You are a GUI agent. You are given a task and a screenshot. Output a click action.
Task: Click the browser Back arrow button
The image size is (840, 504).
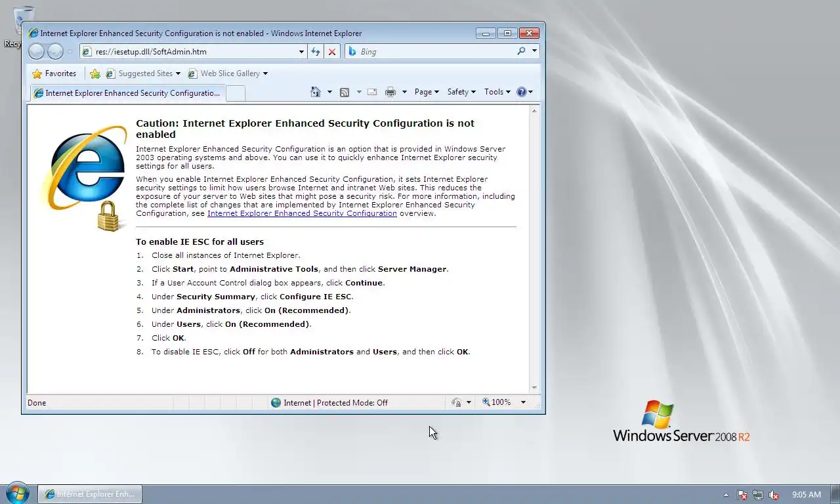pyautogui.click(x=37, y=51)
